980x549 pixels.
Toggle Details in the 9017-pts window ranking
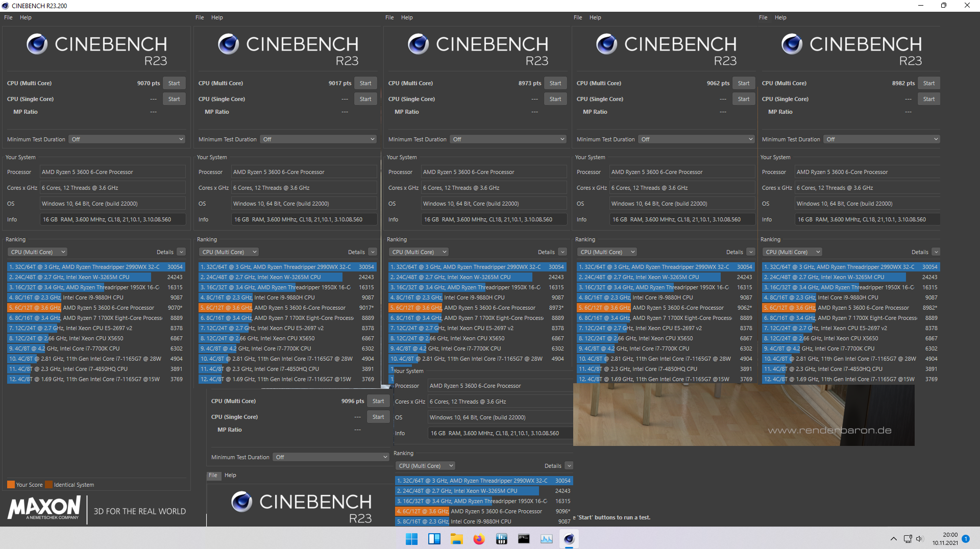pos(373,252)
